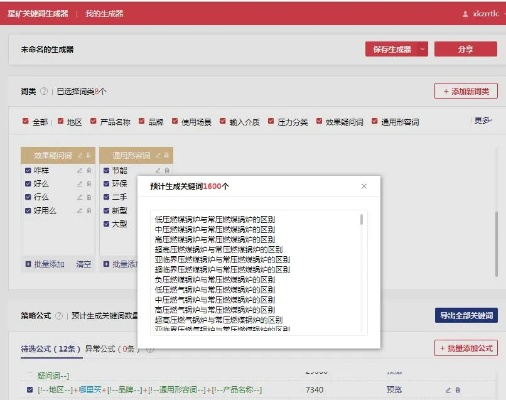Uncheck 效果疑问词 in the filter row
Image resolution: width=506 pixels, height=400 pixels.
tap(319, 121)
